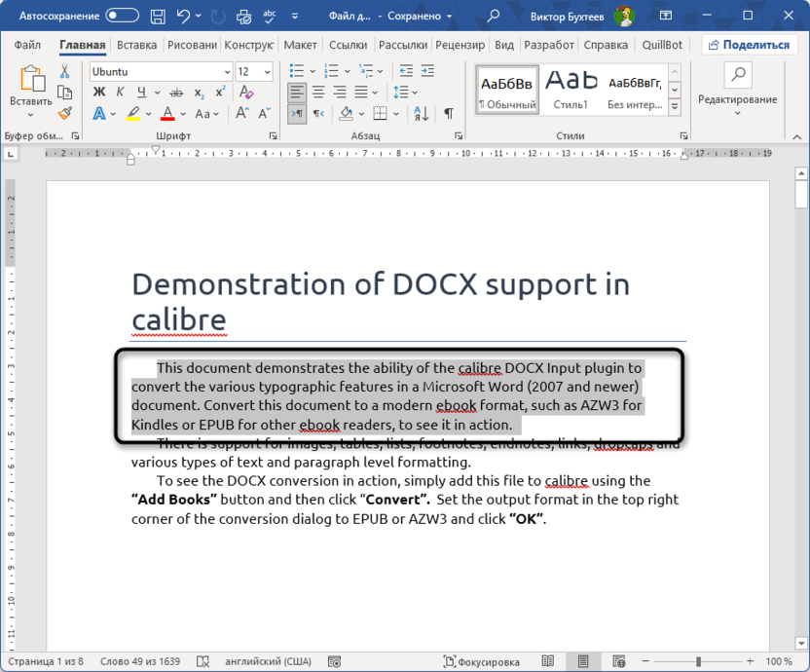Toggle paragraph marks with the ¶ icon

point(447,115)
